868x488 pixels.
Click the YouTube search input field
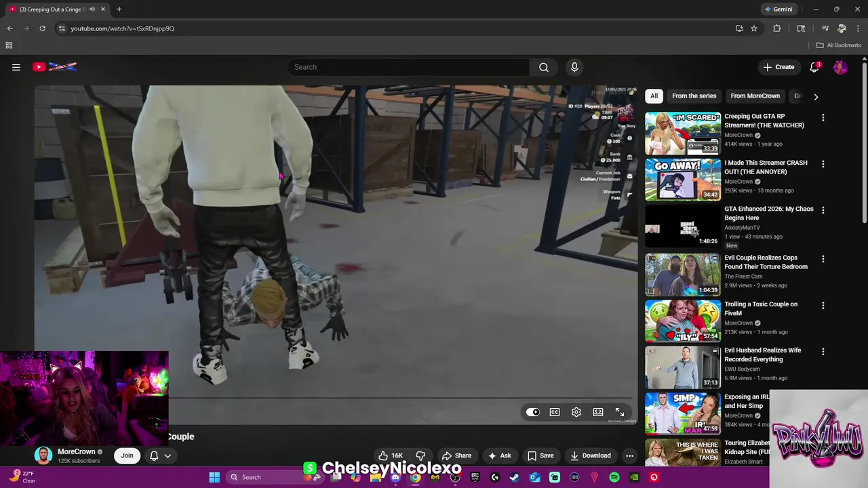coord(409,67)
